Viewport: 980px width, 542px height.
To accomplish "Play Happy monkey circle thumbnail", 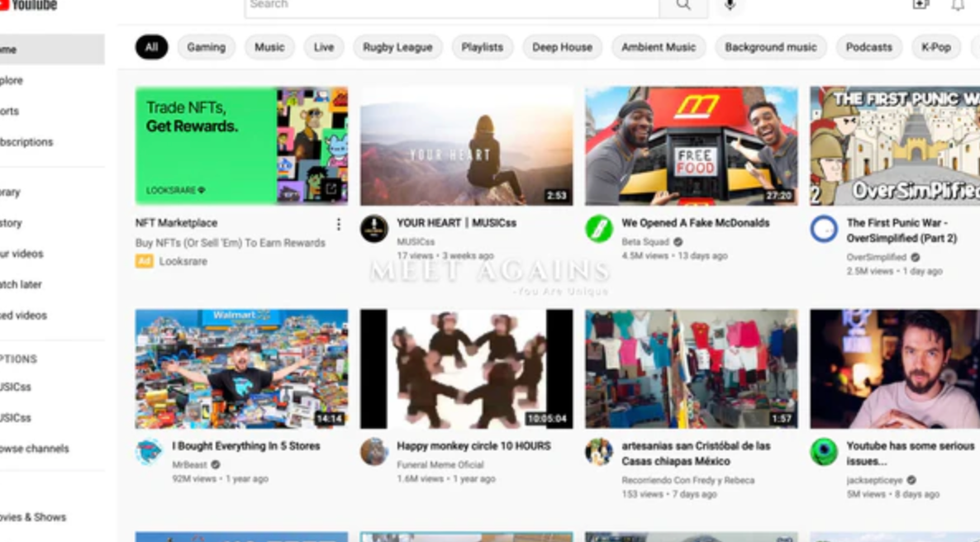I will 466,368.
